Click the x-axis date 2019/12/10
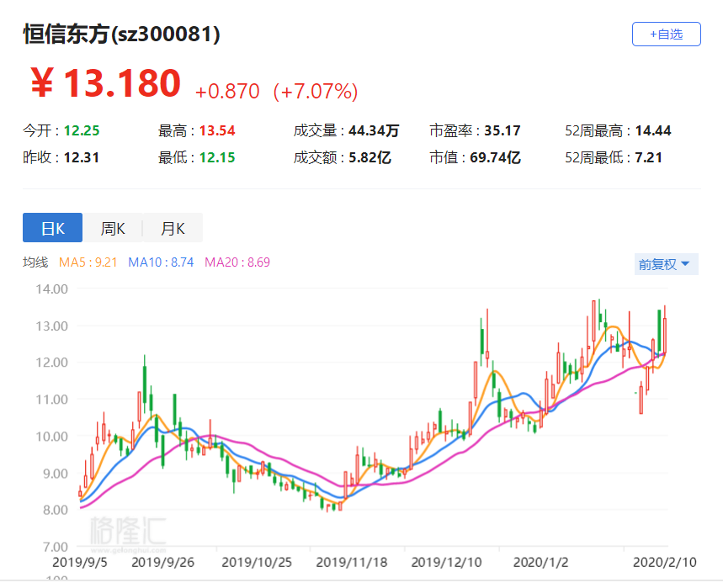723x588 pixels. 446,562
